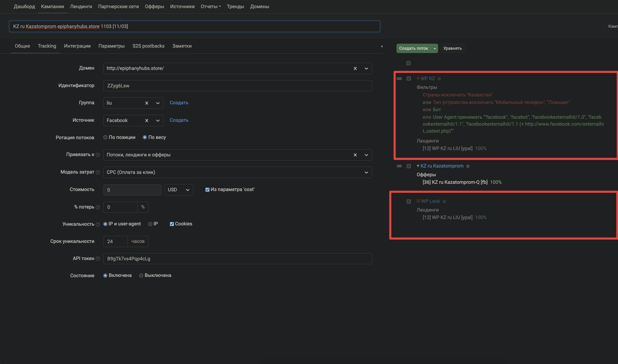Viewport: 618px width, 364px height.
Task: Click the Идентификатор input field
Action: point(237,86)
